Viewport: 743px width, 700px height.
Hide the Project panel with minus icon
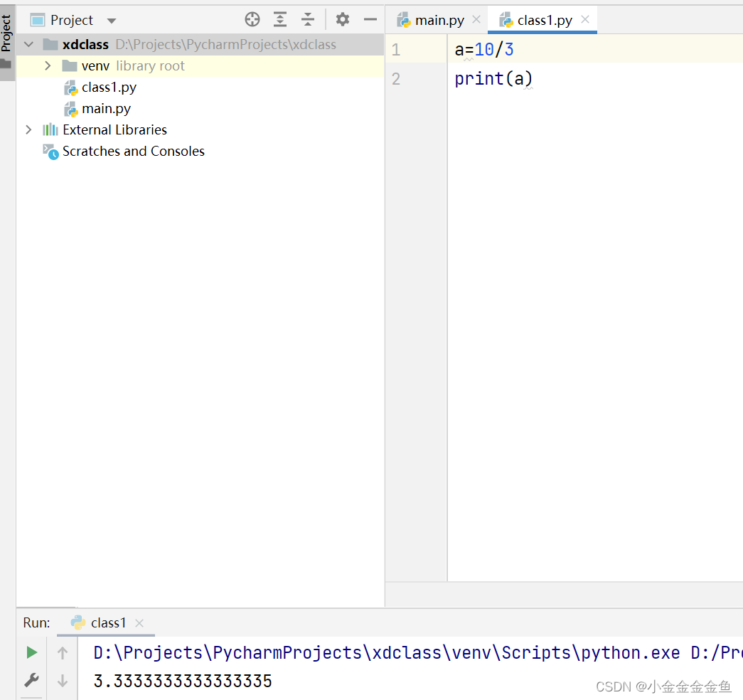pos(370,19)
